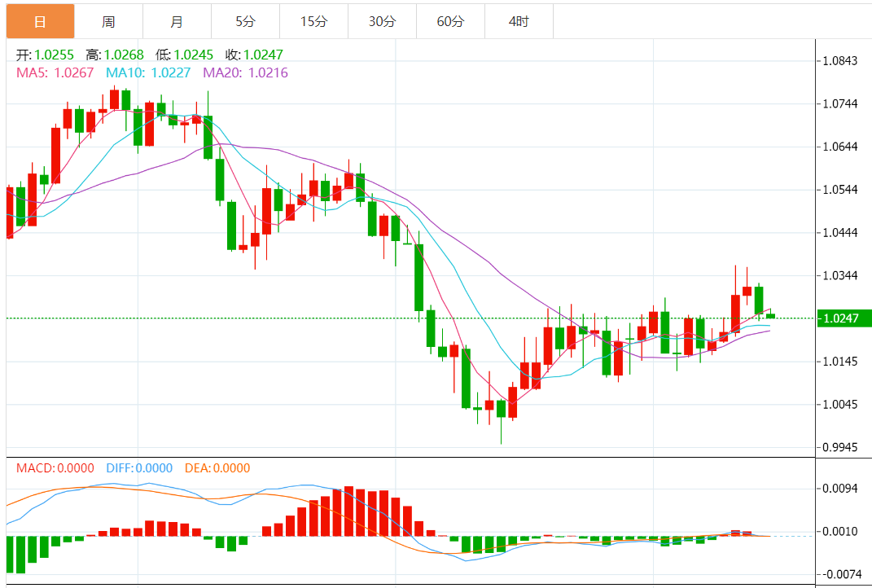Open the 15分 timeframe tab

(313, 22)
